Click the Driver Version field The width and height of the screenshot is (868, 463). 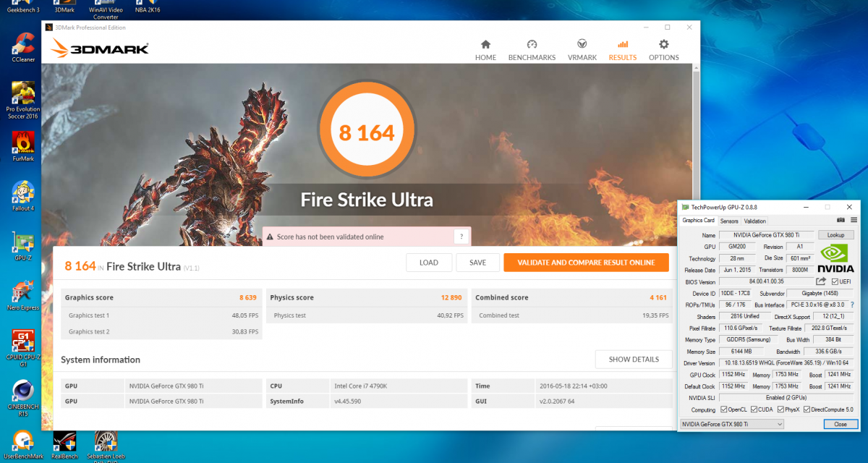pyautogui.click(x=787, y=363)
